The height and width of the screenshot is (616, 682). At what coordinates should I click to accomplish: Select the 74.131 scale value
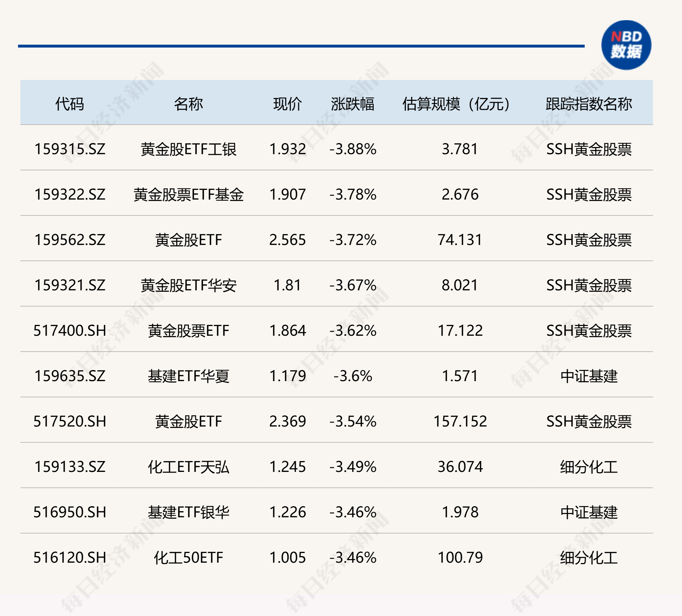[460, 240]
